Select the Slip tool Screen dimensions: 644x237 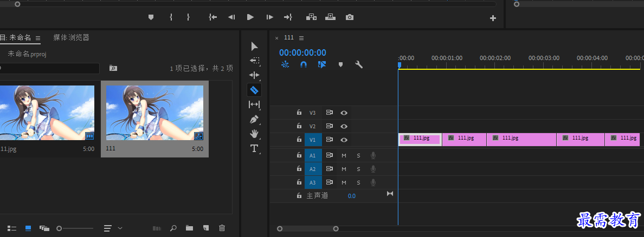tap(255, 104)
